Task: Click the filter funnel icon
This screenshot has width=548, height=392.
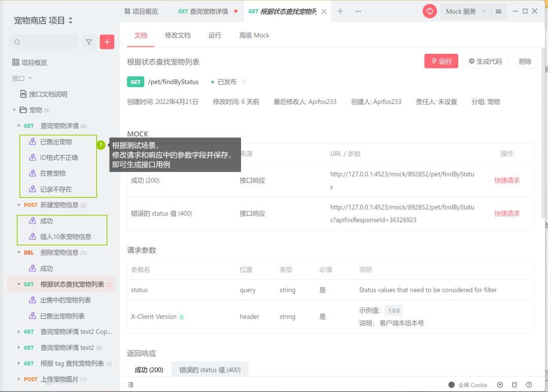Action: click(89, 42)
